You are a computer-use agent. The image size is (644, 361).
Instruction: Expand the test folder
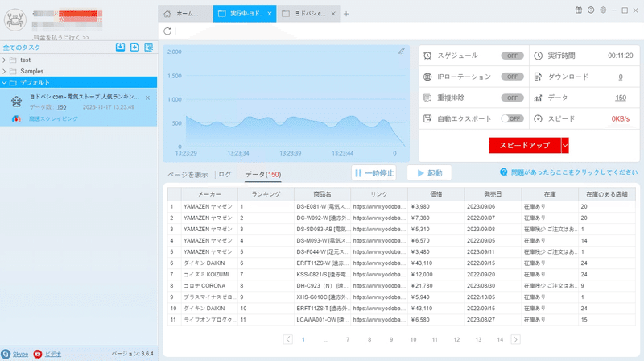click(4, 60)
